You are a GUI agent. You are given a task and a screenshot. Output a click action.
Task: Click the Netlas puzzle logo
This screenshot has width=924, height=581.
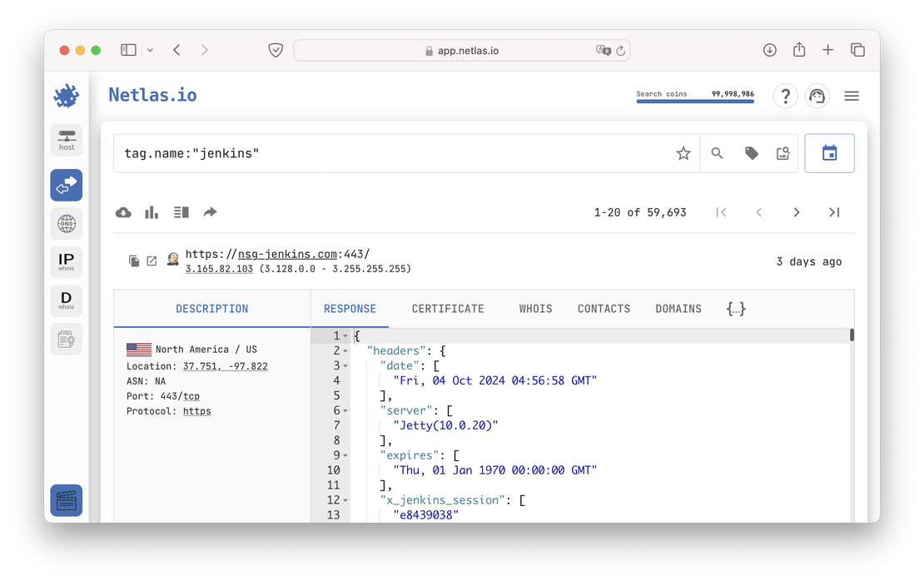point(66,95)
